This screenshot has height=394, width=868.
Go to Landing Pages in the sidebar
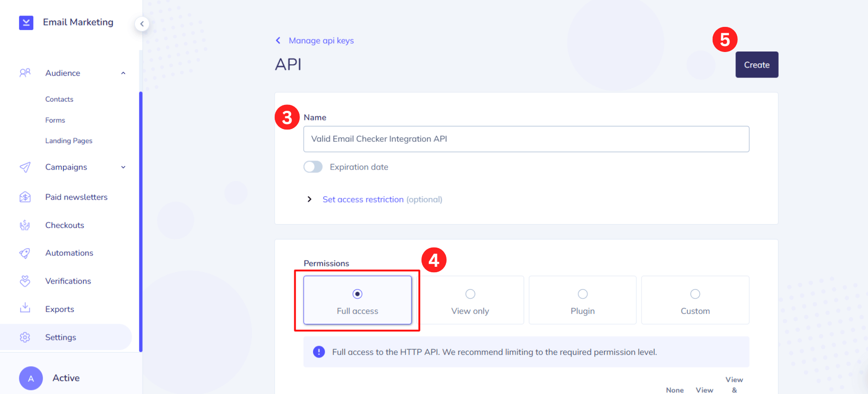69,140
